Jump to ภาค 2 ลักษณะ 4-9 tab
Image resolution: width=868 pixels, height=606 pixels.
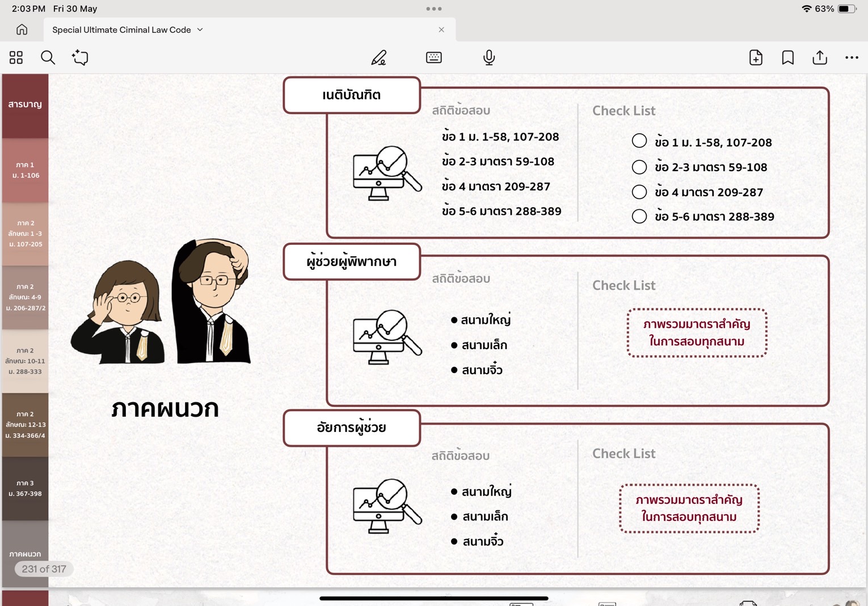point(25,298)
